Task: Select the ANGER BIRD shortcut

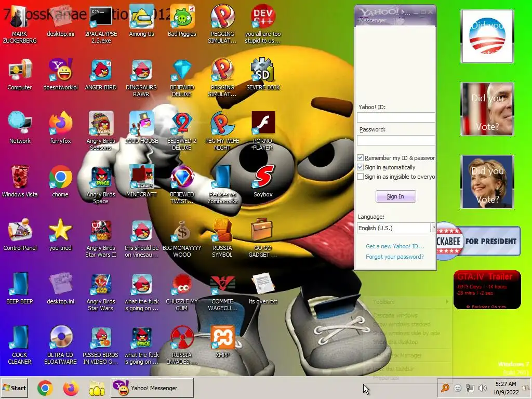Action: [101, 75]
